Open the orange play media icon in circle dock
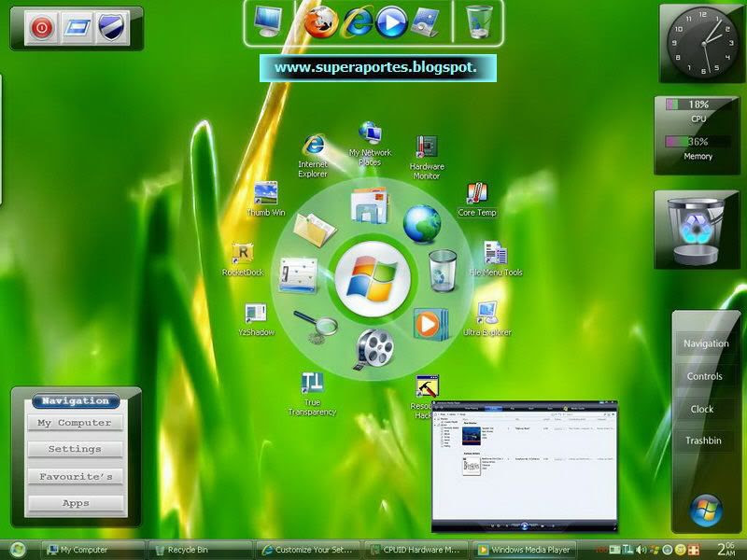747x560 pixels. point(430,324)
